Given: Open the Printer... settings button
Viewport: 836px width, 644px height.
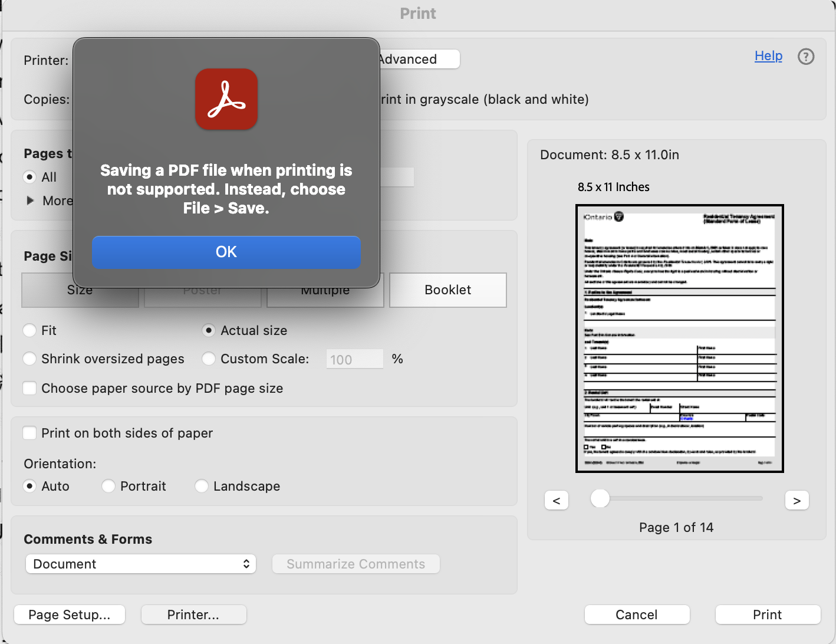Looking at the screenshot, I should click(193, 615).
